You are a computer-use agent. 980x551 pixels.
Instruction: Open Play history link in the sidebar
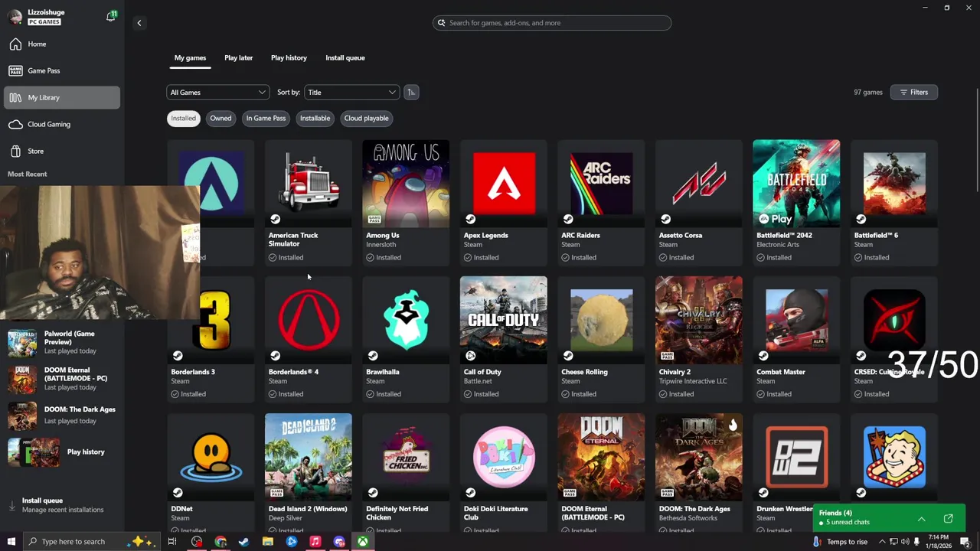tap(61, 452)
